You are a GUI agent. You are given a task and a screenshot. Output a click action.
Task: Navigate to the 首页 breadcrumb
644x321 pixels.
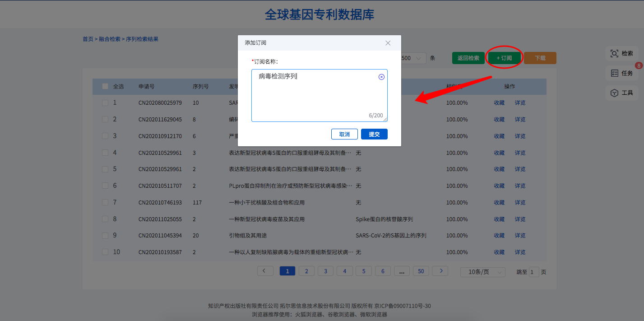click(x=88, y=39)
